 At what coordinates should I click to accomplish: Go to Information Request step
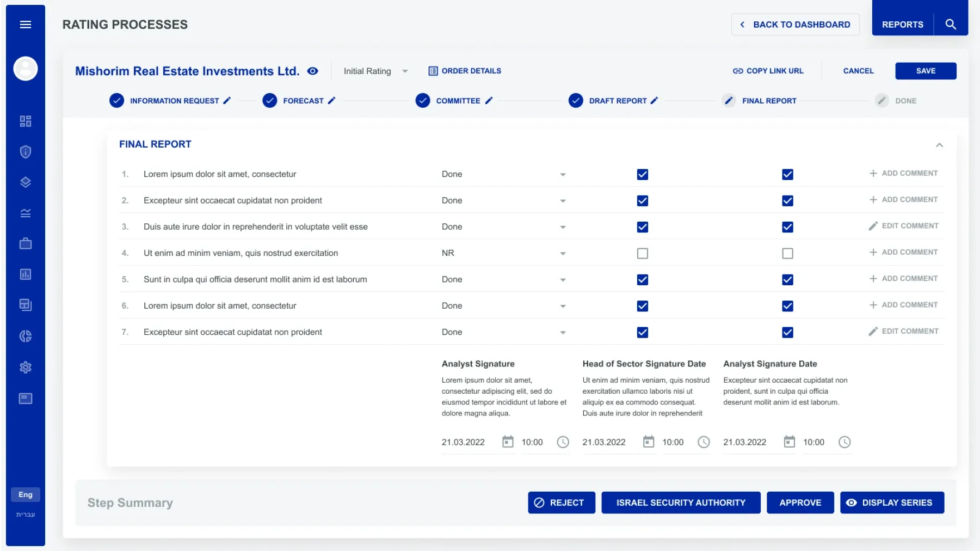(x=174, y=101)
